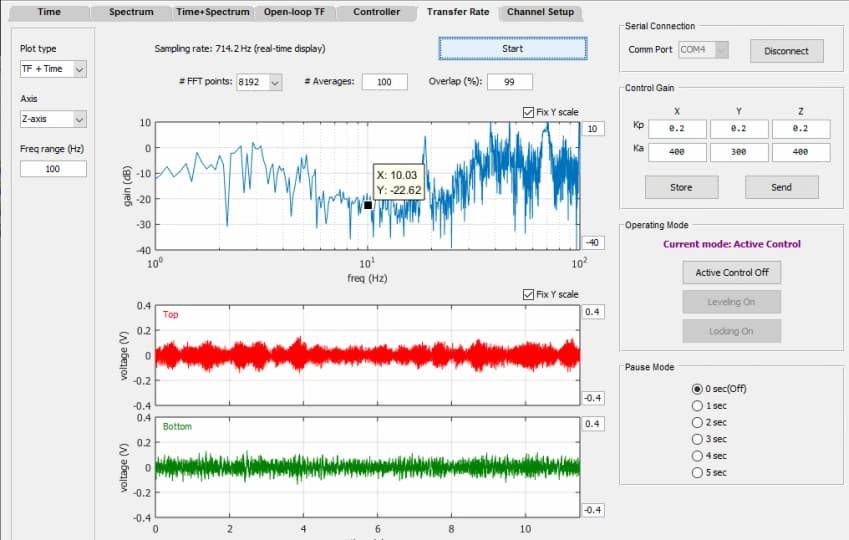Select the Transfer Rate tab
This screenshot has width=849, height=540.
tap(458, 12)
